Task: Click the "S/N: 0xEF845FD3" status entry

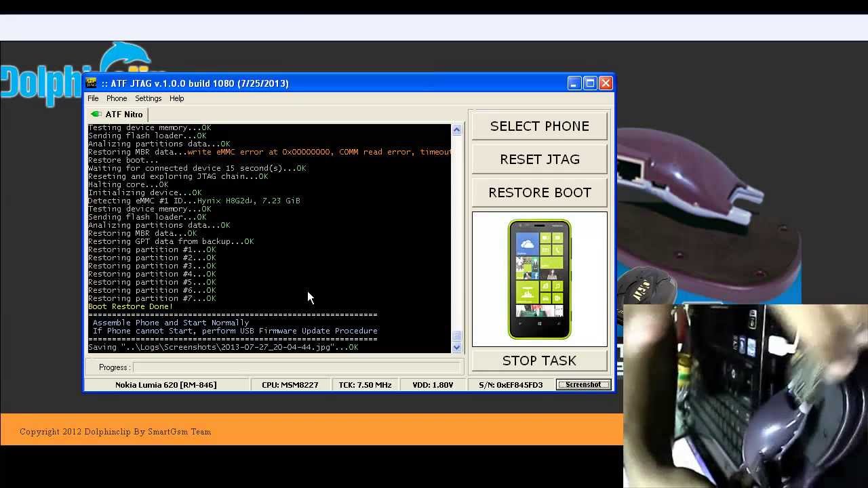Action: 511,384
